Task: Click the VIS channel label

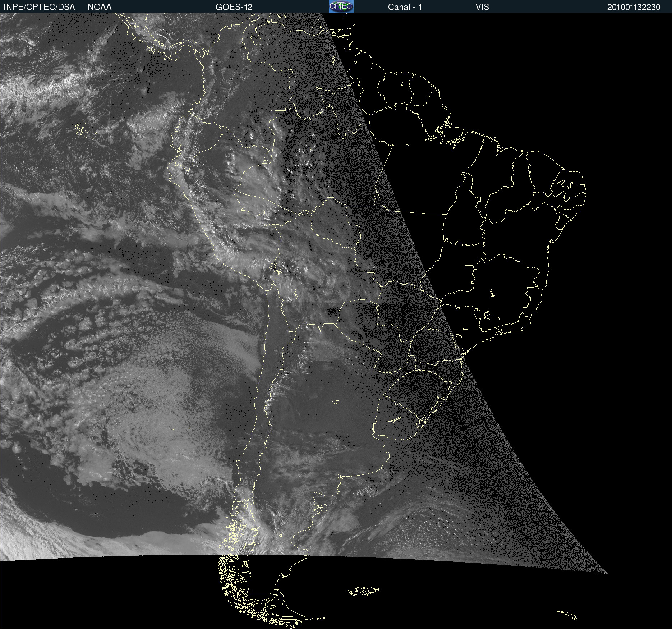Action: click(482, 7)
